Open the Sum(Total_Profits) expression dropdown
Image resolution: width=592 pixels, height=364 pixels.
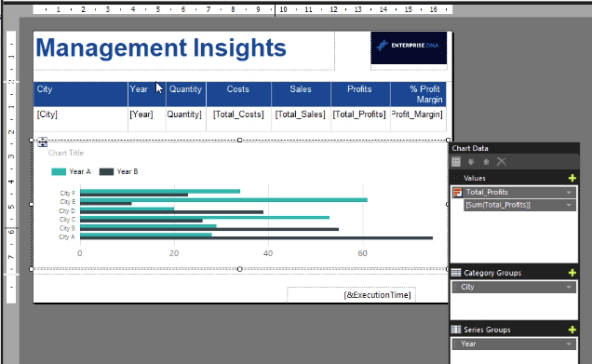[569, 205]
